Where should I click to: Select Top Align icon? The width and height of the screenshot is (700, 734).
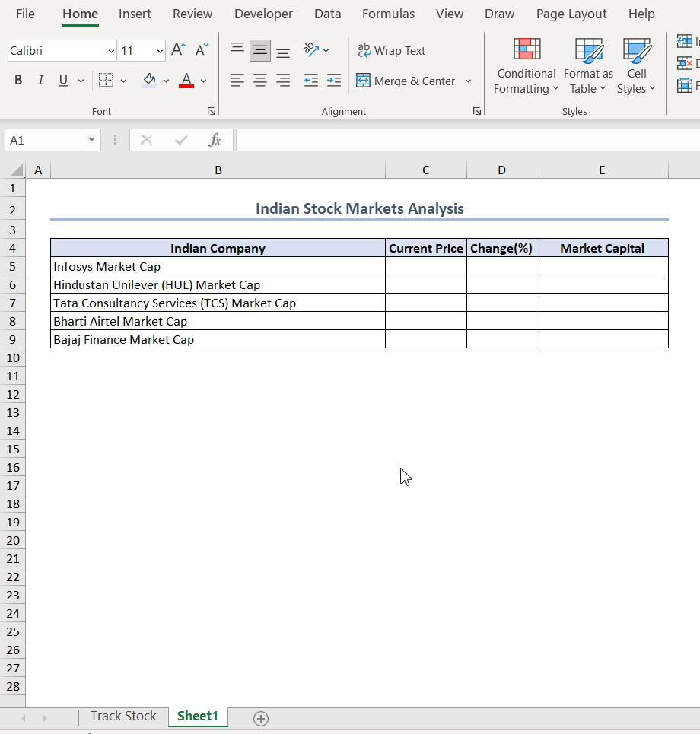[x=237, y=49]
